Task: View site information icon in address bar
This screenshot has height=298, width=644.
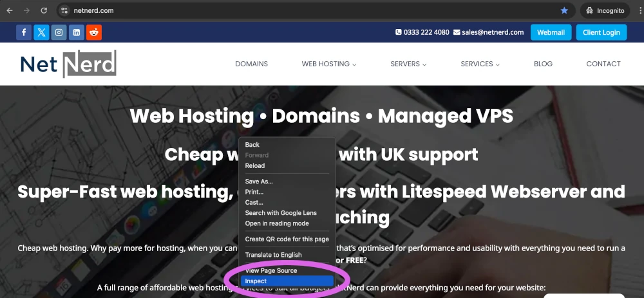Action: [64, 11]
